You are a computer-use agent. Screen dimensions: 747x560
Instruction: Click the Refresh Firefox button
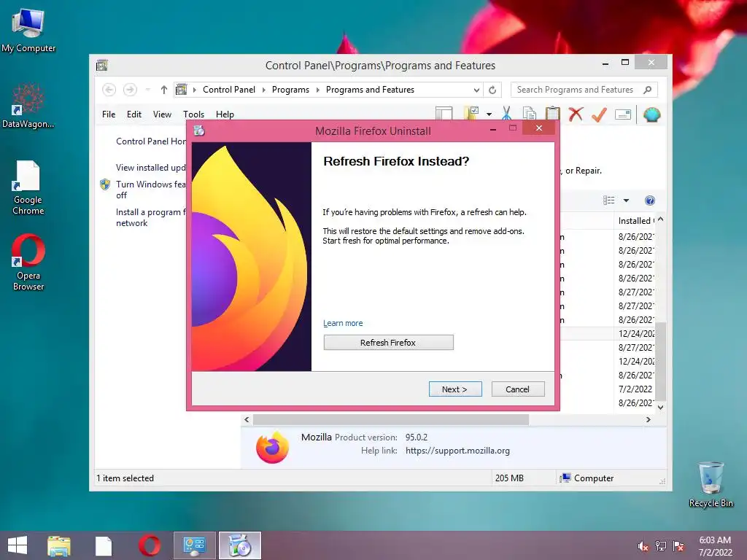coord(388,343)
